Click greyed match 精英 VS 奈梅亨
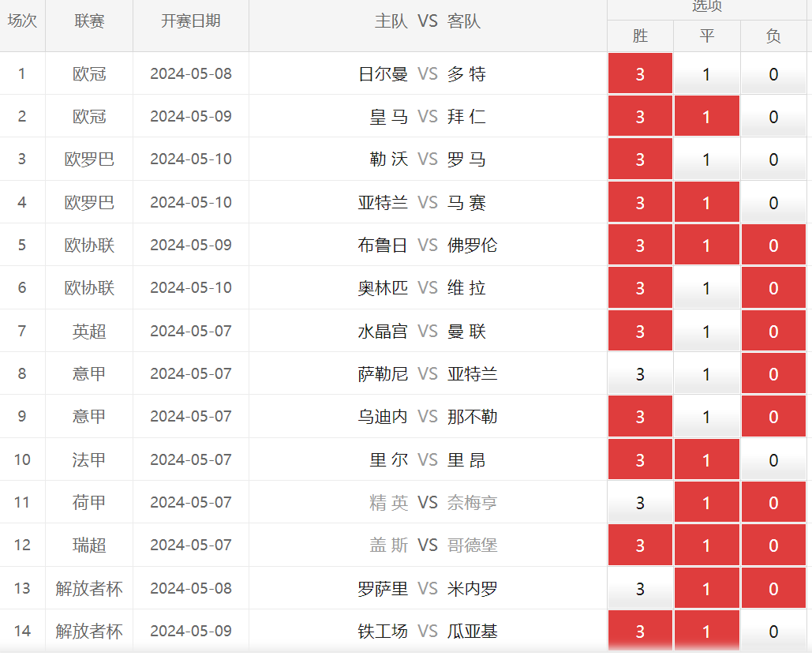The height and width of the screenshot is (656, 812). (433, 502)
